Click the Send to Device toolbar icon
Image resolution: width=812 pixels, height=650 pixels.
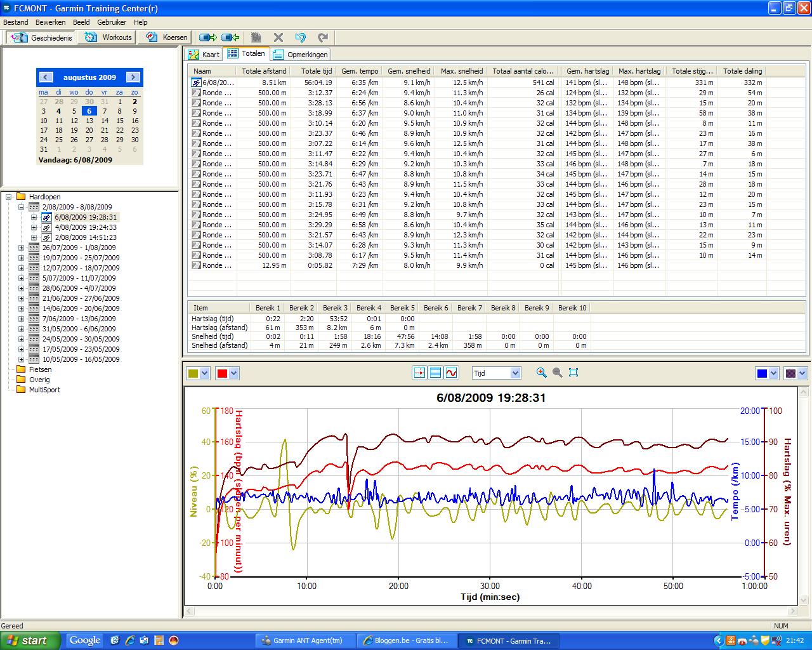[208, 37]
